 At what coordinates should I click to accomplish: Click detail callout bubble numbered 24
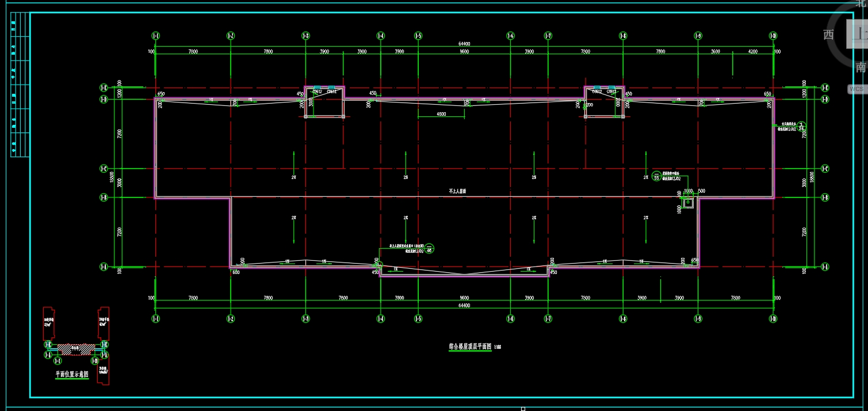coord(802,127)
